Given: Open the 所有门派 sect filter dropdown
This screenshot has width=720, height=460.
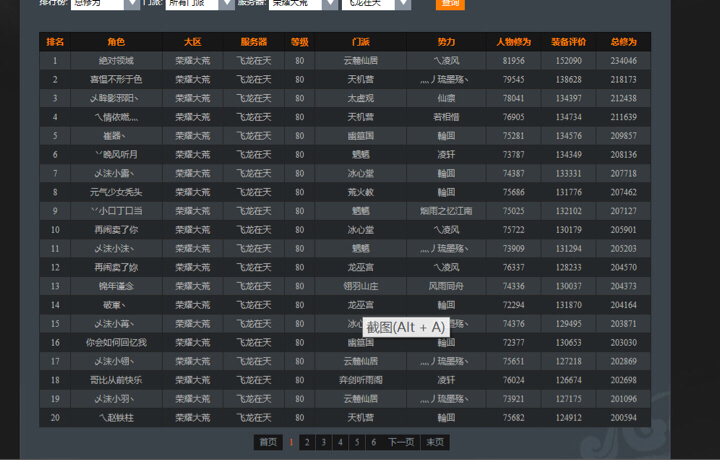Looking at the screenshot, I should click(x=200, y=4).
